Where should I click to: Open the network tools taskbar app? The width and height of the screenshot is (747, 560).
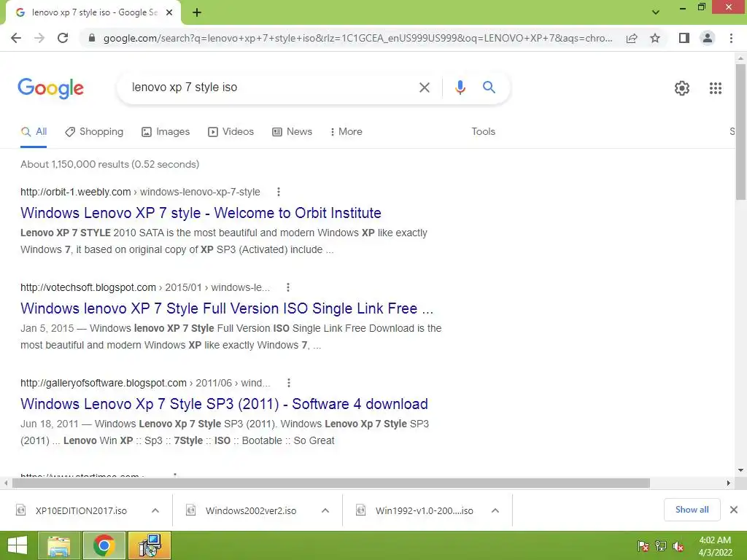(150, 545)
